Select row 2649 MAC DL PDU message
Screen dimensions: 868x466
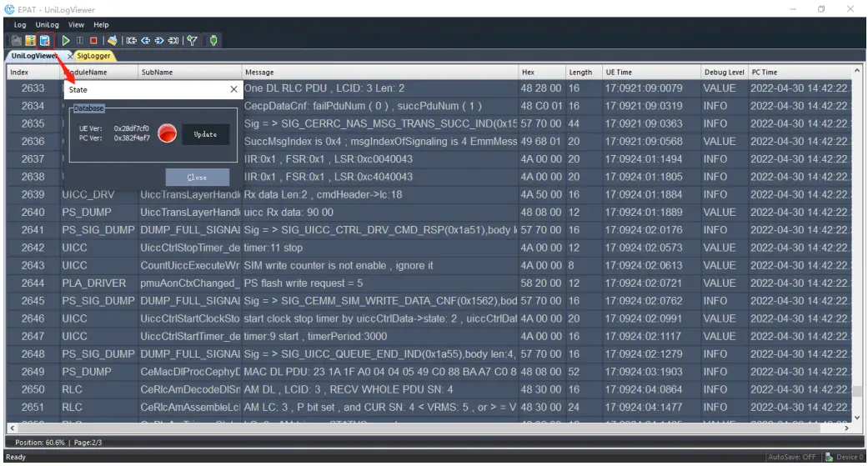coord(379,371)
